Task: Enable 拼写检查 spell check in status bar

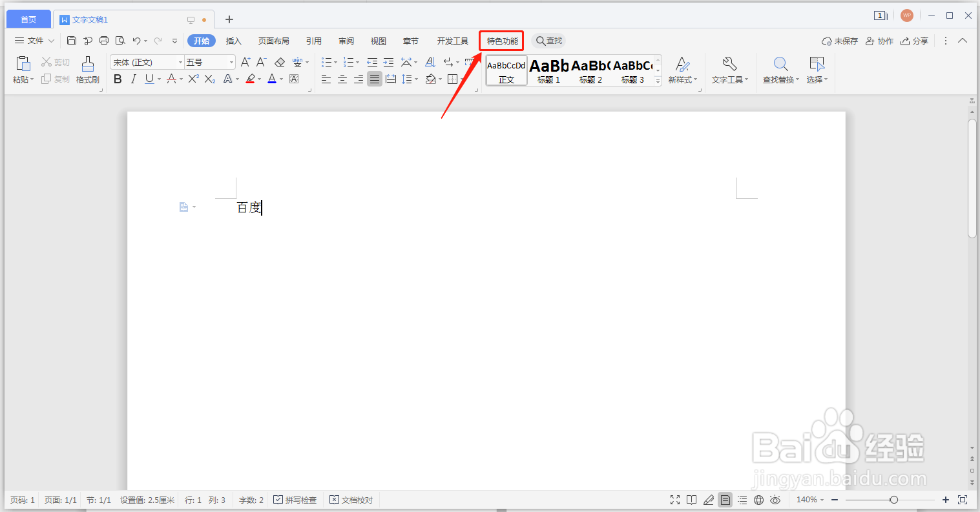Action: 295,499
